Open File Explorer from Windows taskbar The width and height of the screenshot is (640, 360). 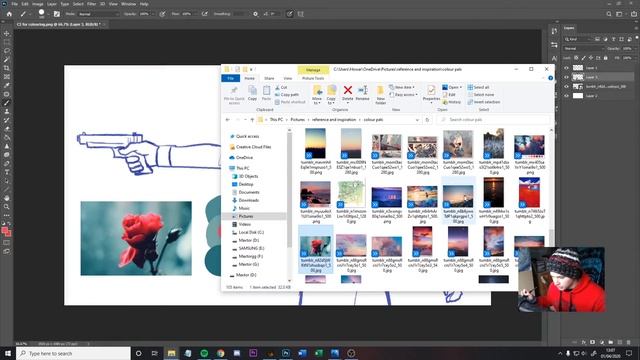(171, 353)
